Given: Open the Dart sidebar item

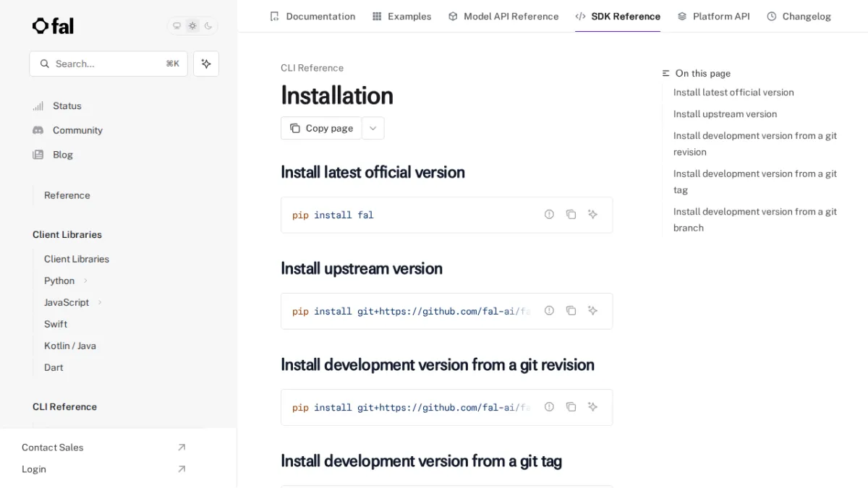Looking at the screenshot, I should pyautogui.click(x=54, y=367).
